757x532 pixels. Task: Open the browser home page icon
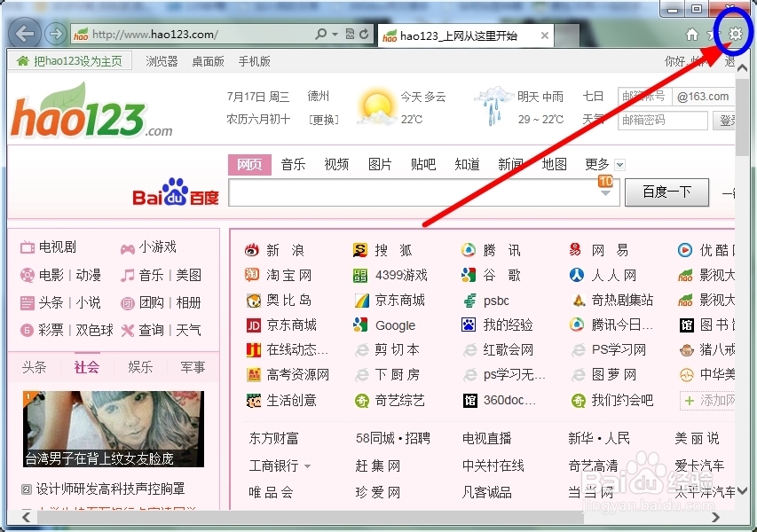(692, 35)
